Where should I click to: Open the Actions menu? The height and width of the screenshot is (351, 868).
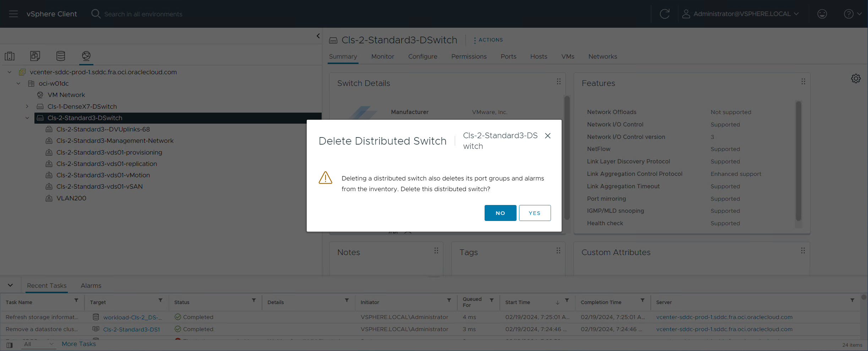pos(488,40)
